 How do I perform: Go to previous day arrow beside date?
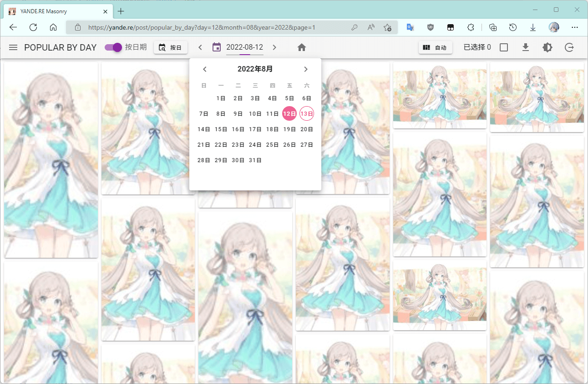pyautogui.click(x=200, y=47)
